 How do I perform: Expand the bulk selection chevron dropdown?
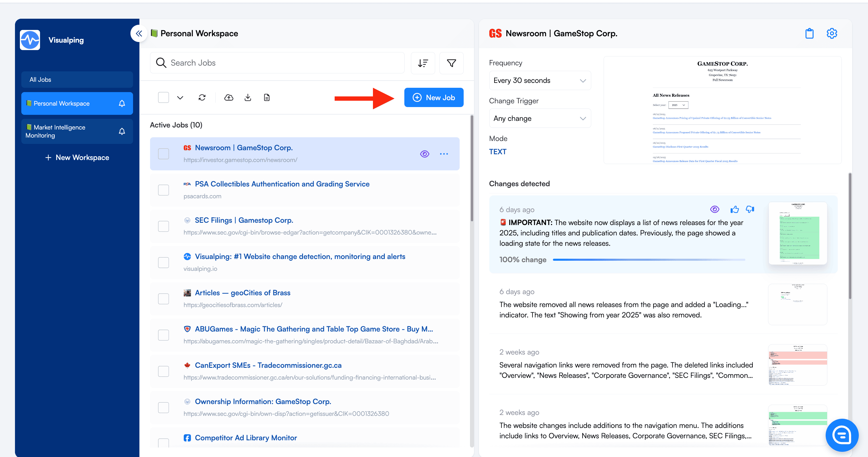point(180,98)
